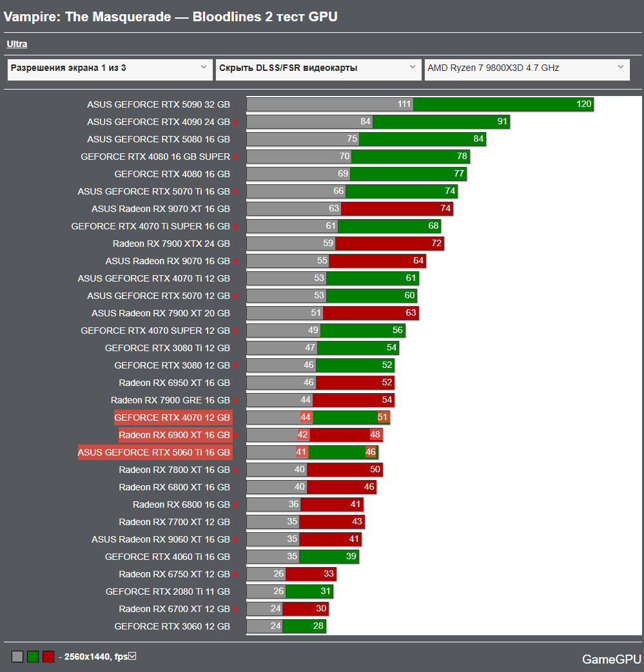Click the 'ASUS GEFORCE RTX 5090 32 GB' label

[159, 104]
